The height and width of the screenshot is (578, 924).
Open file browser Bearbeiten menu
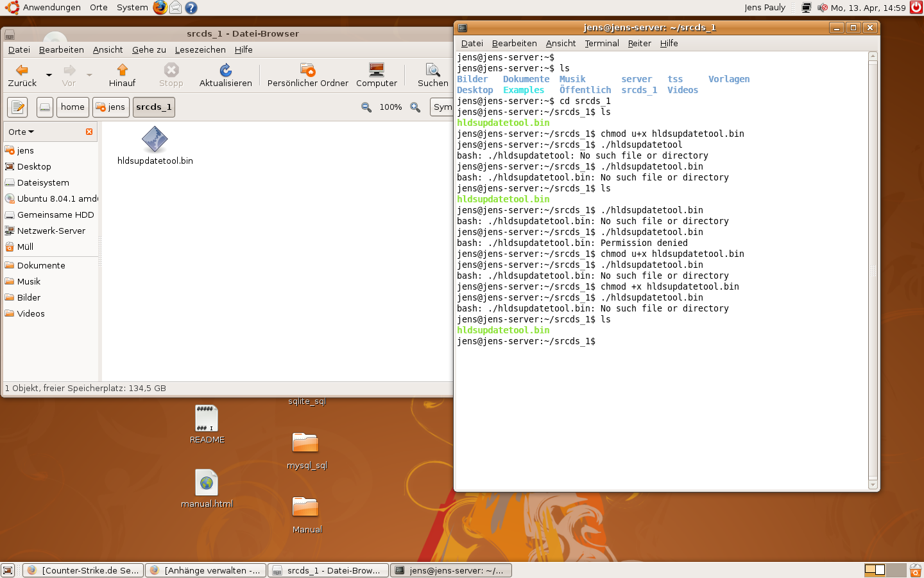click(x=61, y=49)
